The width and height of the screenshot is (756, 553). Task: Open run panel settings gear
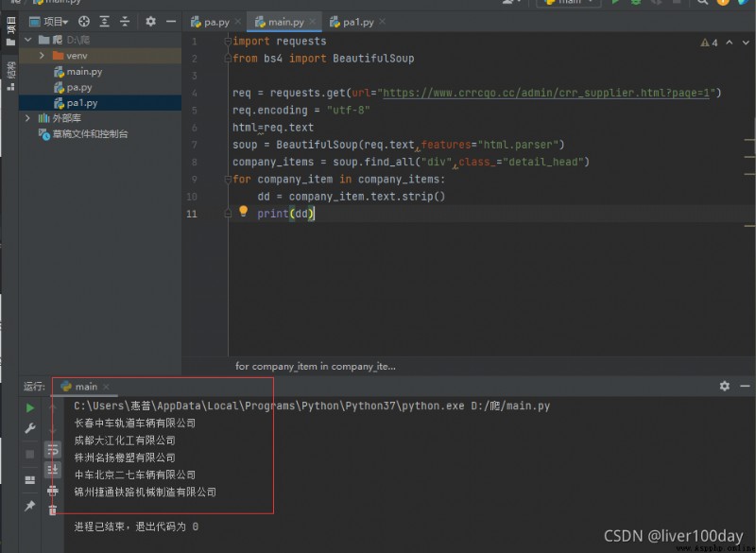(x=725, y=387)
